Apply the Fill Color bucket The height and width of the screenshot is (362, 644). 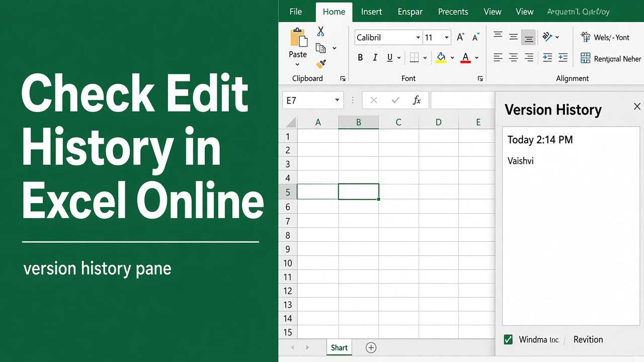click(441, 58)
